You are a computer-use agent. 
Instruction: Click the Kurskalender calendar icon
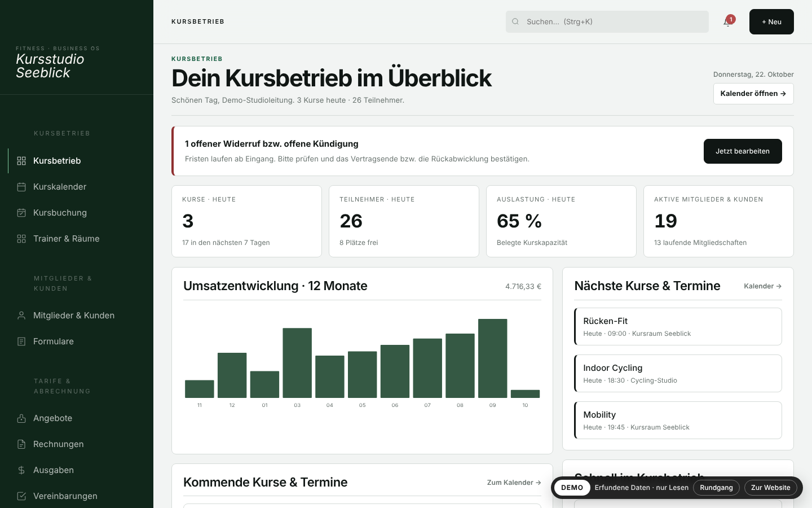point(21,187)
